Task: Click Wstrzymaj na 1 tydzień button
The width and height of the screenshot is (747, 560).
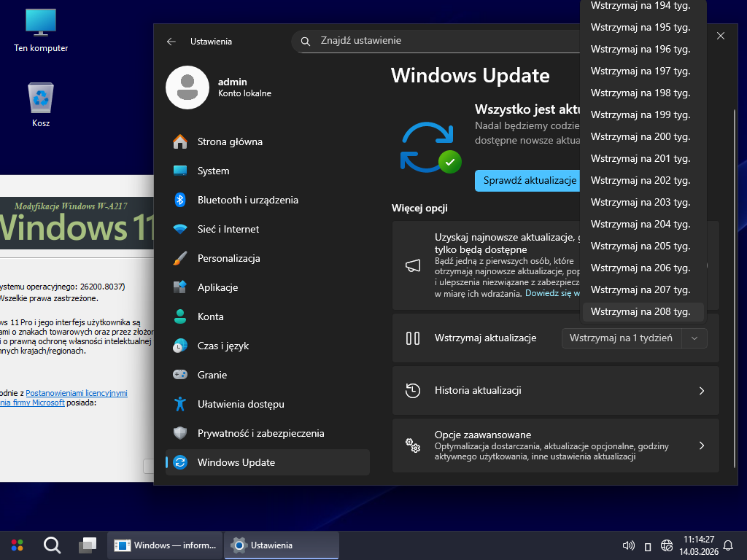Action: point(622,338)
